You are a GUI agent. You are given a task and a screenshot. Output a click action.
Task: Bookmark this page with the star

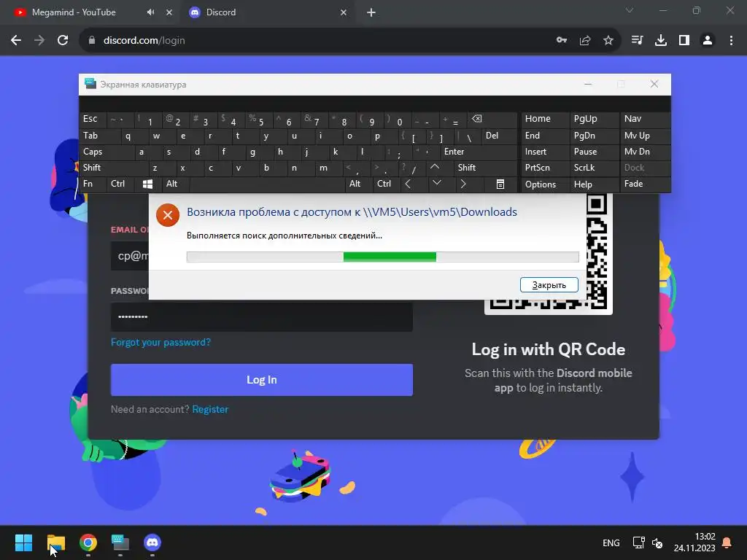608,41
